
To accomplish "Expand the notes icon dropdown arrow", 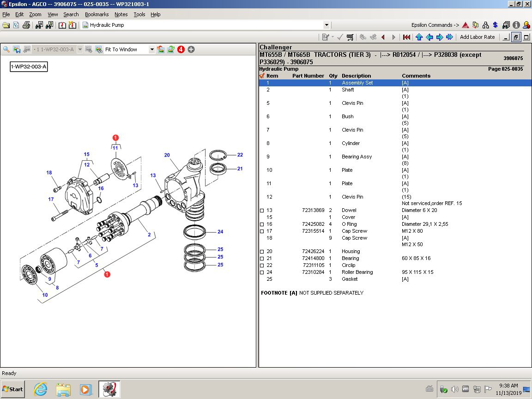I will [332, 37].
